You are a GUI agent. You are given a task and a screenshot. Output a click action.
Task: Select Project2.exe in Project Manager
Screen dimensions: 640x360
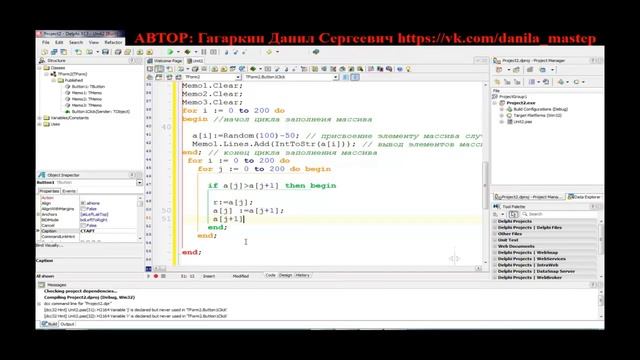click(x=521, y=103)
